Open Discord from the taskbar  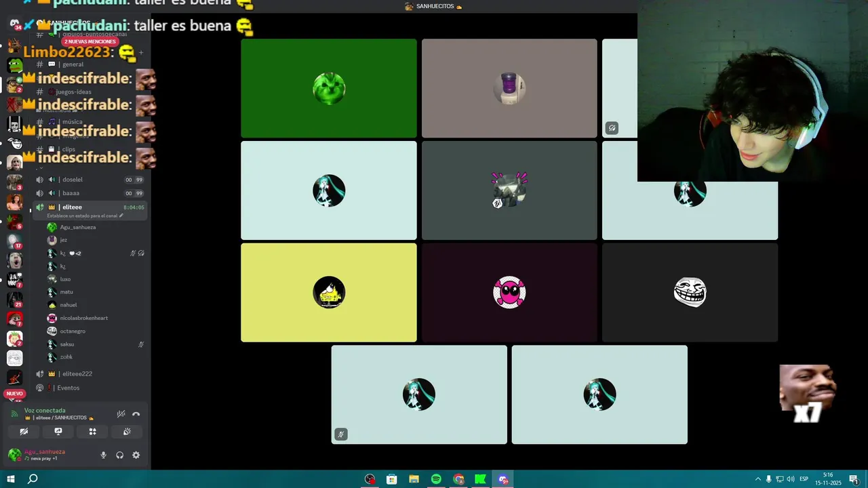tap(503, 479)
